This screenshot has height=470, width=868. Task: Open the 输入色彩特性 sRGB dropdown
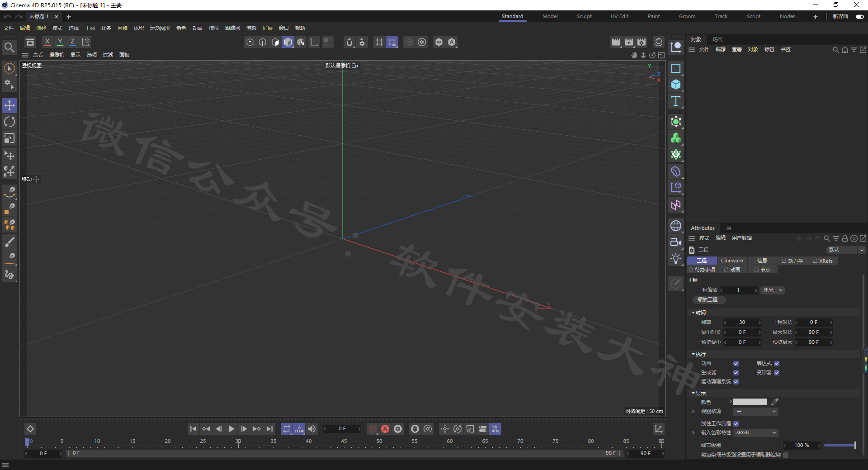pyautogui.click(x=756, y=433)
